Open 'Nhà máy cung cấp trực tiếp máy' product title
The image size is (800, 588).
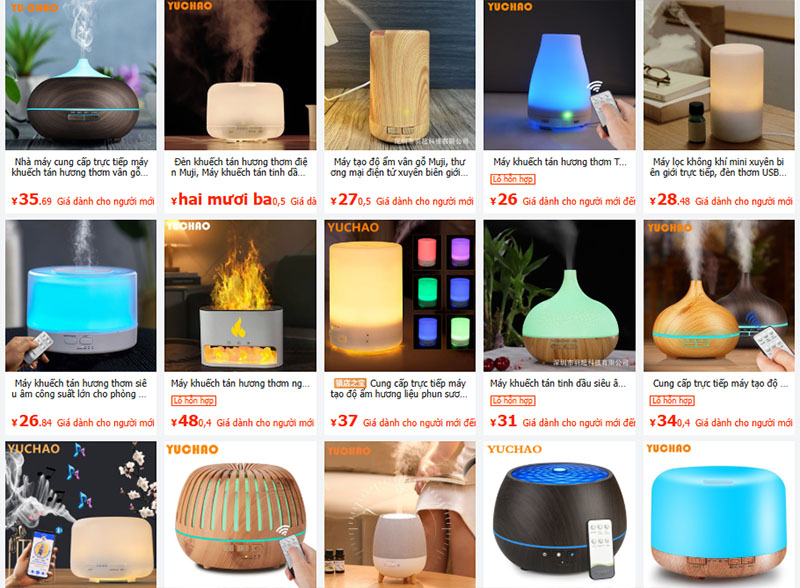coord(81,167)
